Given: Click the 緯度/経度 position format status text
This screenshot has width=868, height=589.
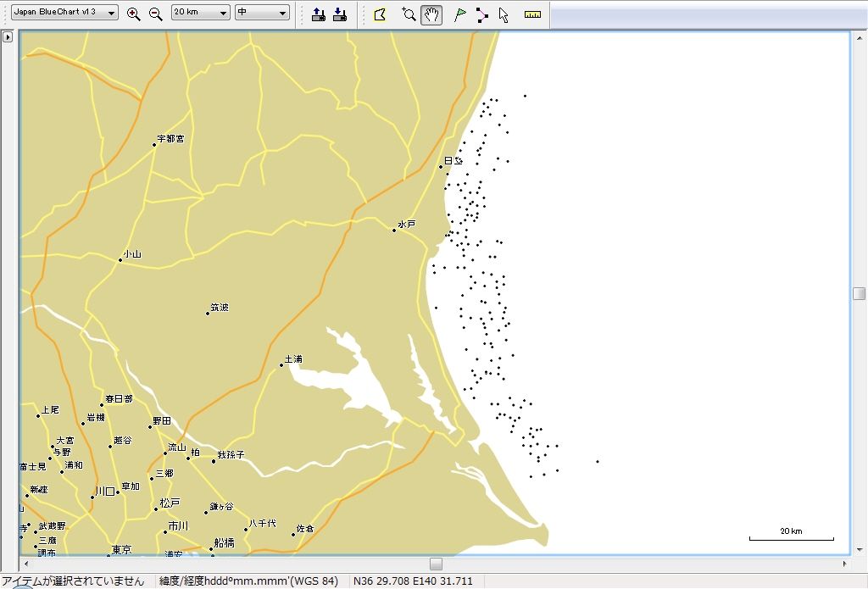Looking at the screenshot, I should pos(248,581).
